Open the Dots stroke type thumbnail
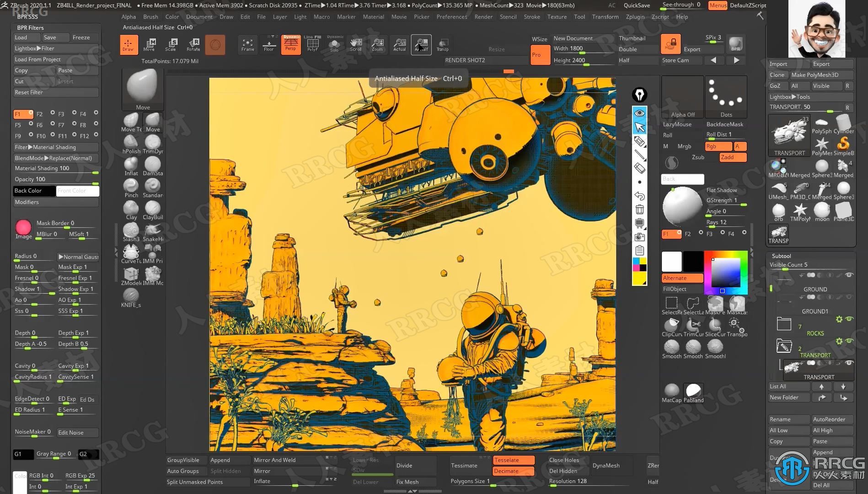868x494 pixels. [726, 97]
